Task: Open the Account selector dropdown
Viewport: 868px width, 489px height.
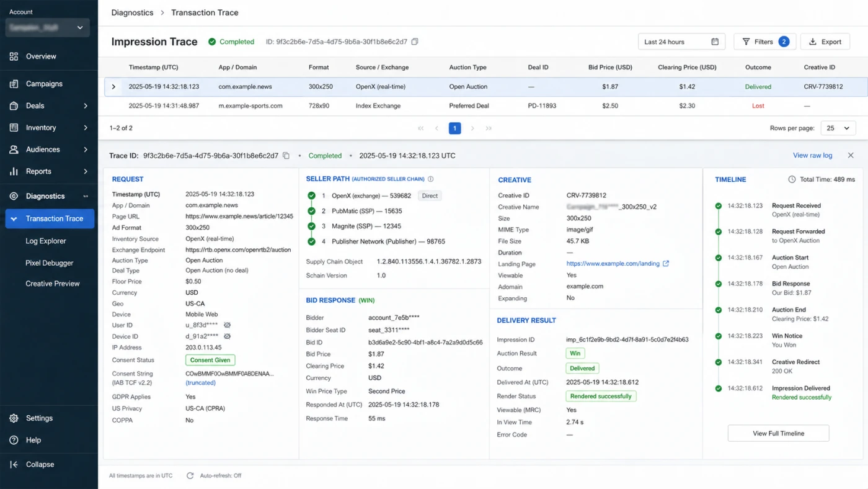Action: (x=47, y=27)
